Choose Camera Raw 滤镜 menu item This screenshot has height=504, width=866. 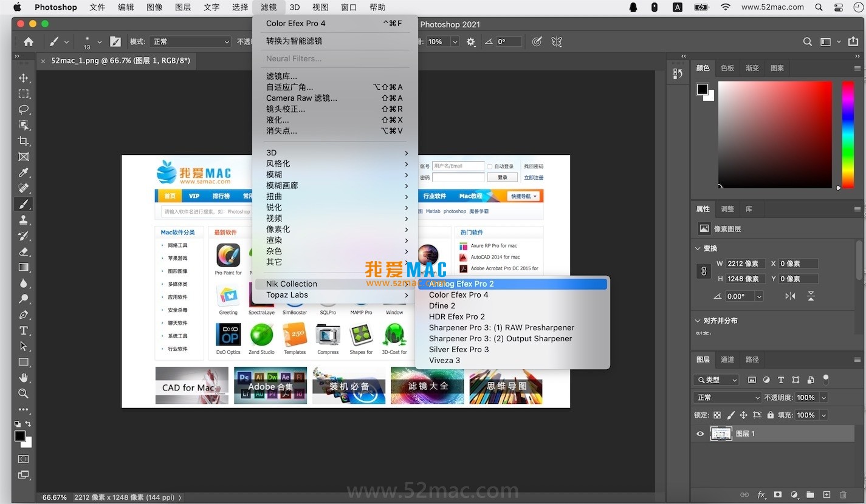click(335, 98)
